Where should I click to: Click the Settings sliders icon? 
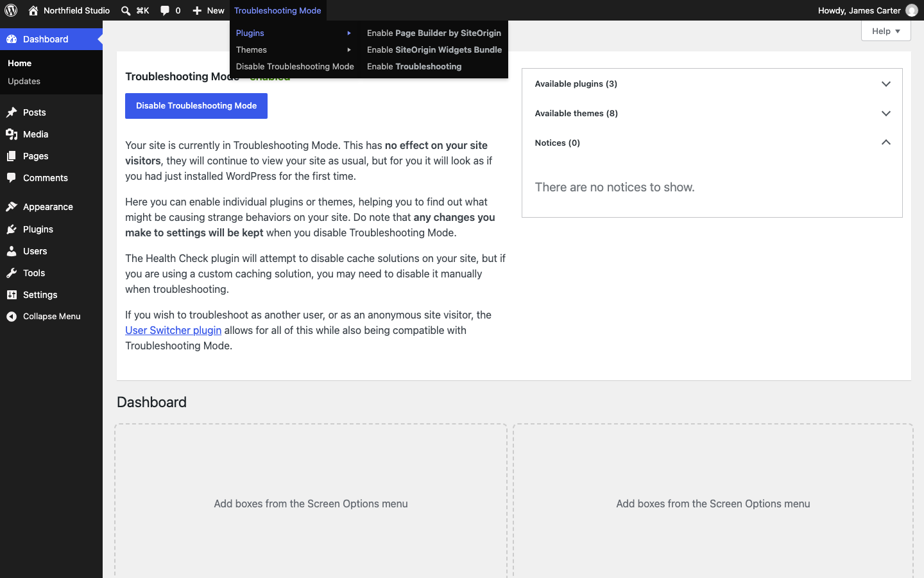[12, 295]
